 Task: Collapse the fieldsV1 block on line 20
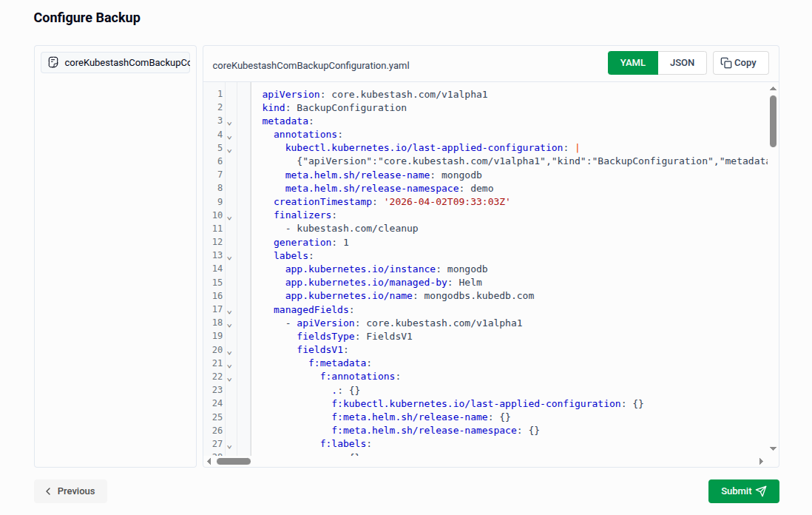pos(229,351)
